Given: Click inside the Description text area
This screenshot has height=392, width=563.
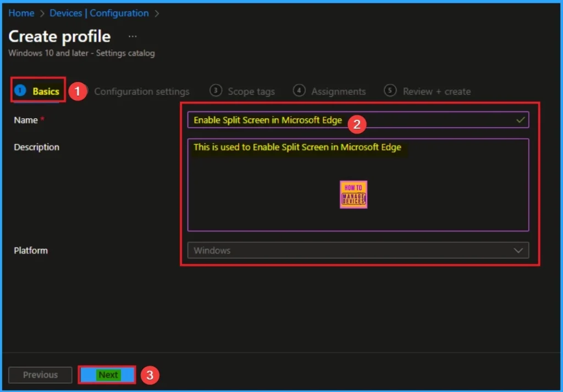Looking at the screenshot, I should [x=358, y=185].
